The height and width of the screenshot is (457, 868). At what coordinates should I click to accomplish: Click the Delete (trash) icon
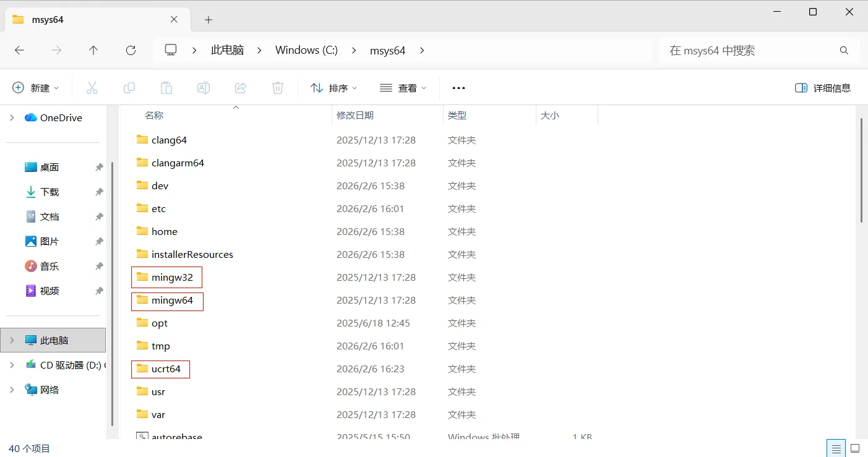(277, 87)
